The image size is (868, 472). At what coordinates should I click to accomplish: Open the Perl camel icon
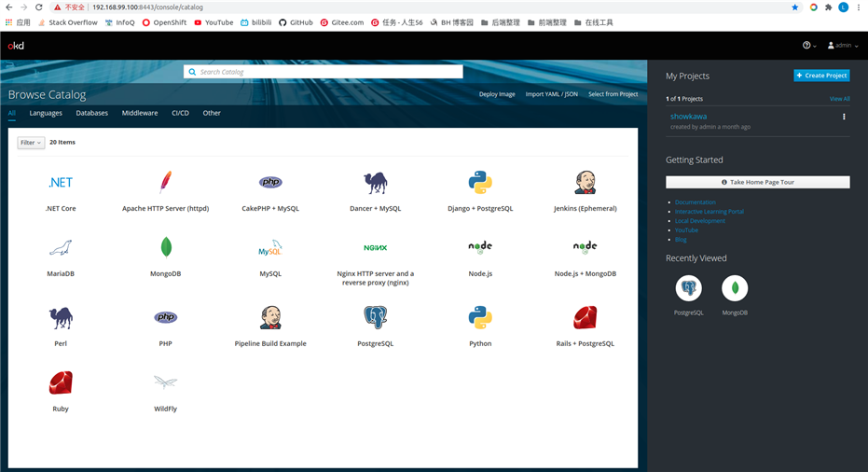pos(61,318)
